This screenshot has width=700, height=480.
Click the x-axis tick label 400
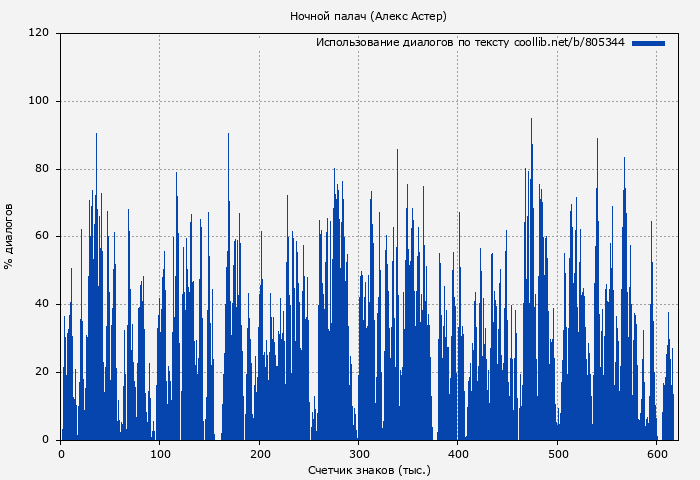[457, 453]
